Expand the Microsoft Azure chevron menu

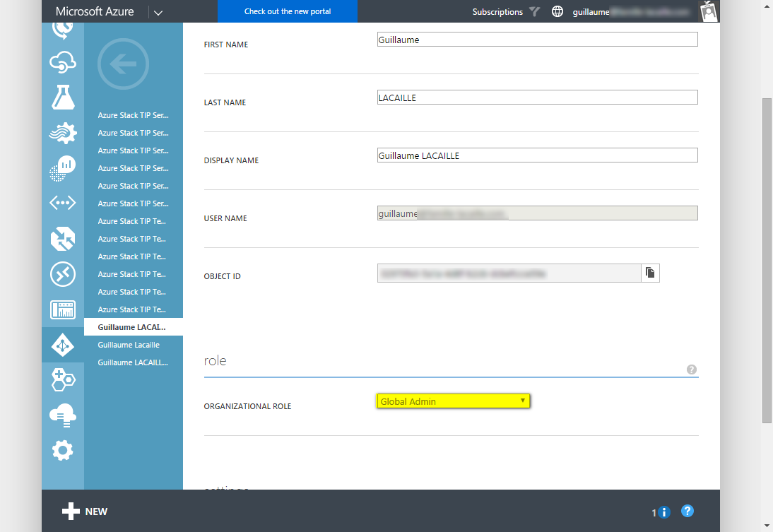click(x=158, y=12)
